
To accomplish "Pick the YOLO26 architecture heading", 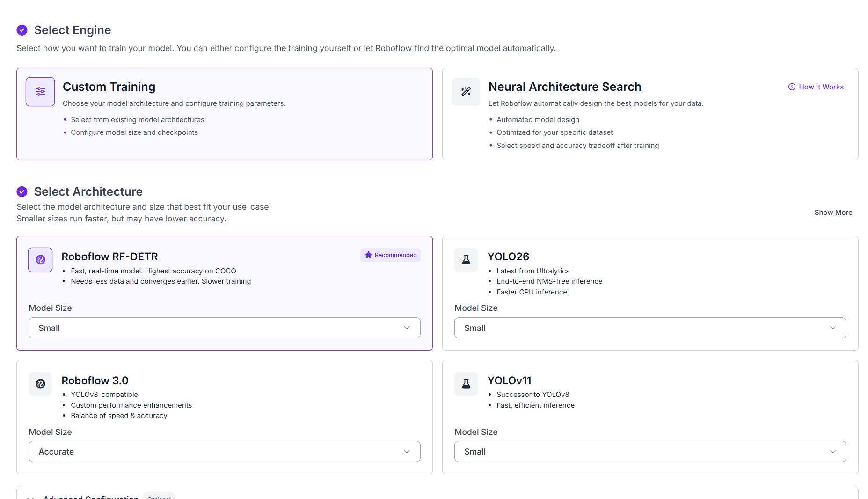I will pyautogui.click(x=508, y=257).
